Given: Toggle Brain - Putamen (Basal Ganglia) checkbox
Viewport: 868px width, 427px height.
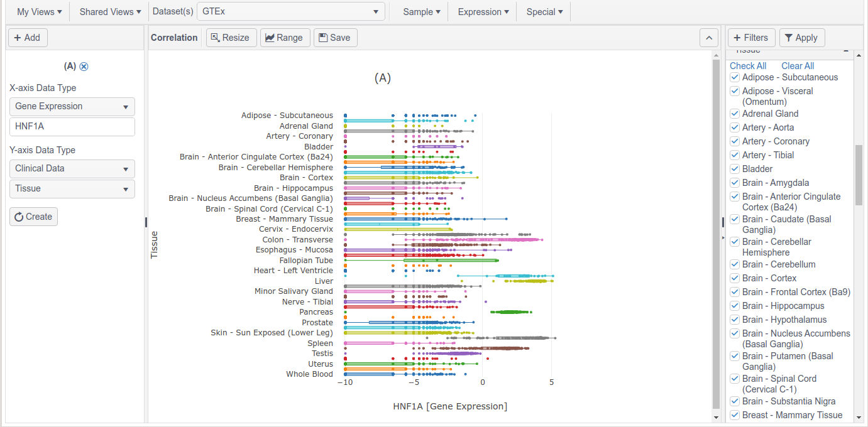Looking at the screenshot, I should [x=734, y=356].
